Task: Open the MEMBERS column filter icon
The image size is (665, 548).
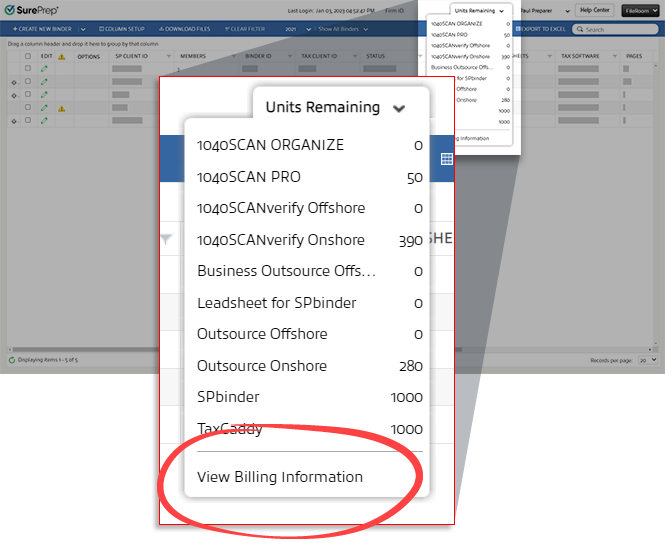Action: (x=234, y=56)
